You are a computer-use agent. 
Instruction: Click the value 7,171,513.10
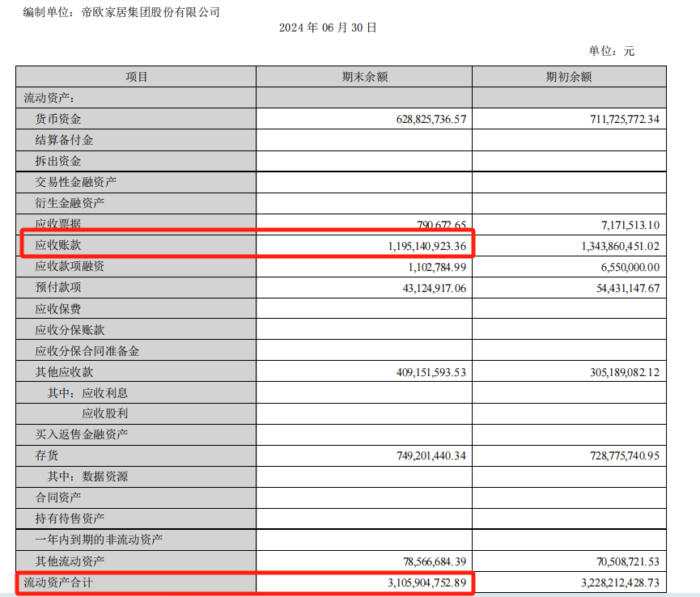click(x=630, y=225)
